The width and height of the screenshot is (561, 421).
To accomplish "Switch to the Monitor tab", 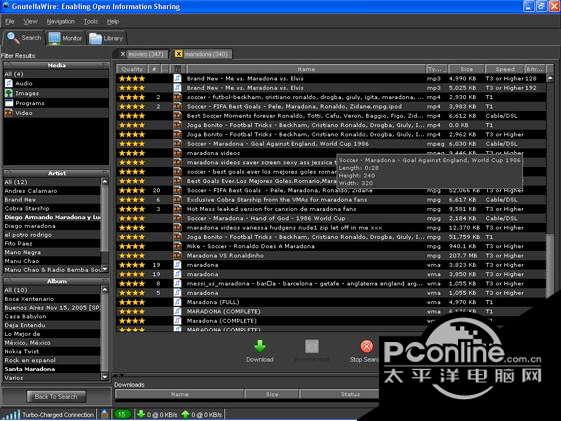I will click(x=65, y=38).
